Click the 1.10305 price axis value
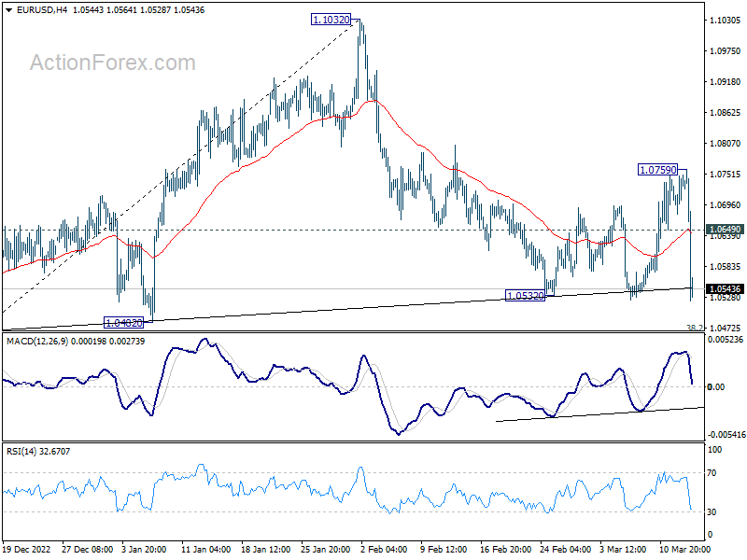Viewport: 747px width, 560px height. click(x=726, y=20)
